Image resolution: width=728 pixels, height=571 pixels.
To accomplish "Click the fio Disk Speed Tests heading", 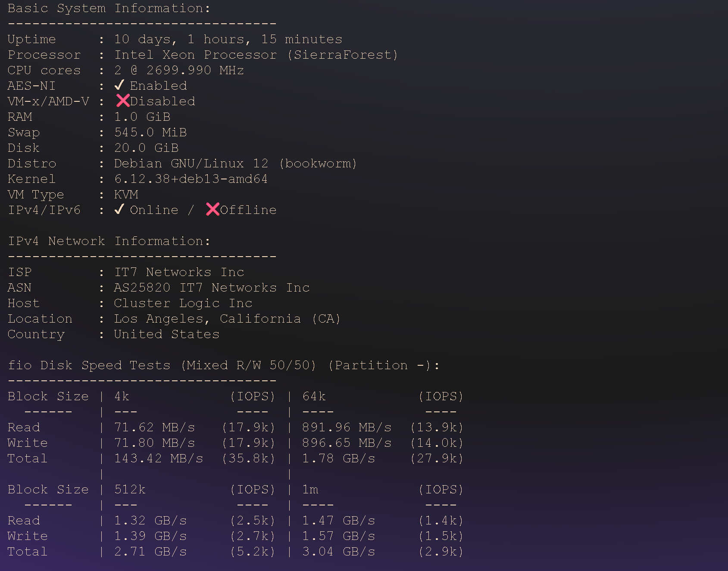I will pyautogui.click(x=223, y=365).
